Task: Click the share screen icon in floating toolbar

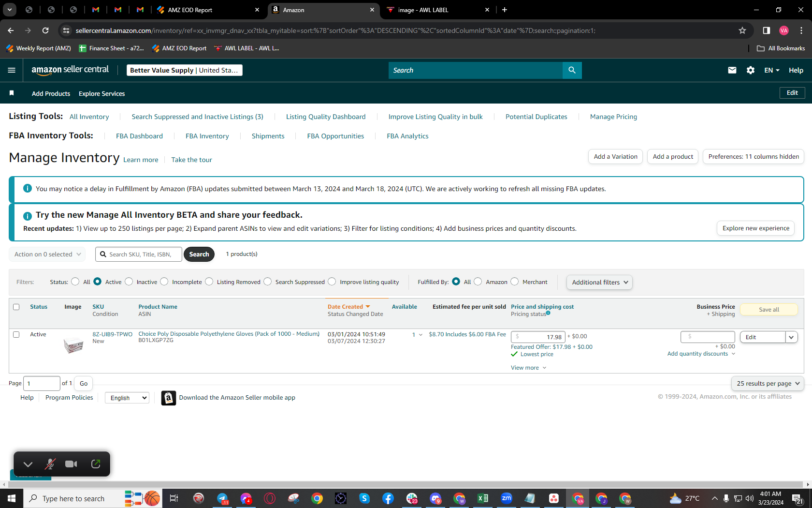Action: pyautogui.click(x=96, y=464)
